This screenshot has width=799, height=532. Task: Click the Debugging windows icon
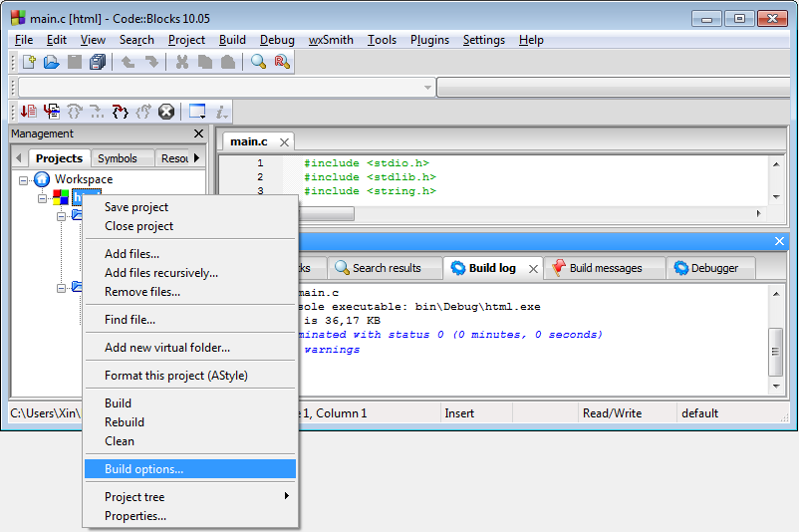pos(197,112)
